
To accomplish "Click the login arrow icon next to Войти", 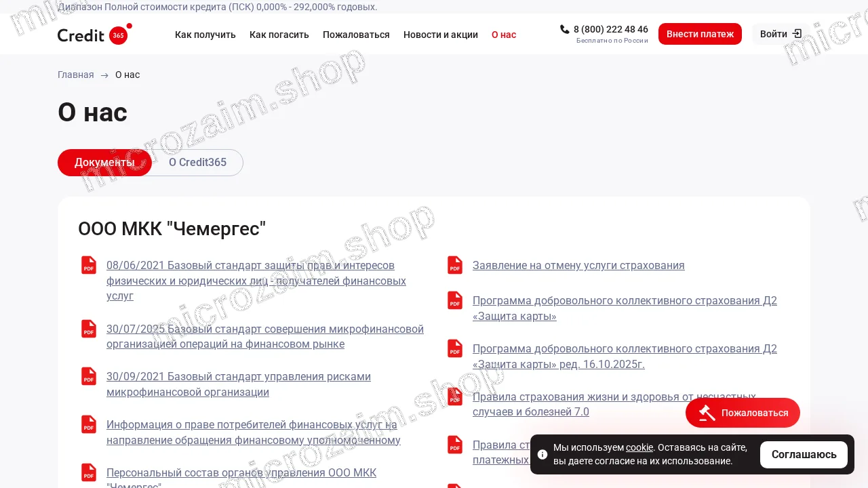I will pyautogui.click(x=797, y=34).
